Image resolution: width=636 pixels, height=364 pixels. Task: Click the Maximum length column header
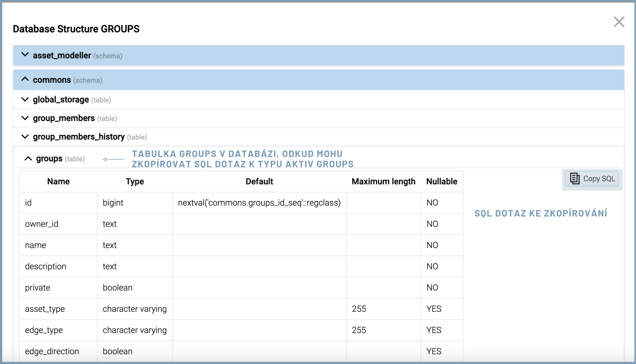click(383, 181)
